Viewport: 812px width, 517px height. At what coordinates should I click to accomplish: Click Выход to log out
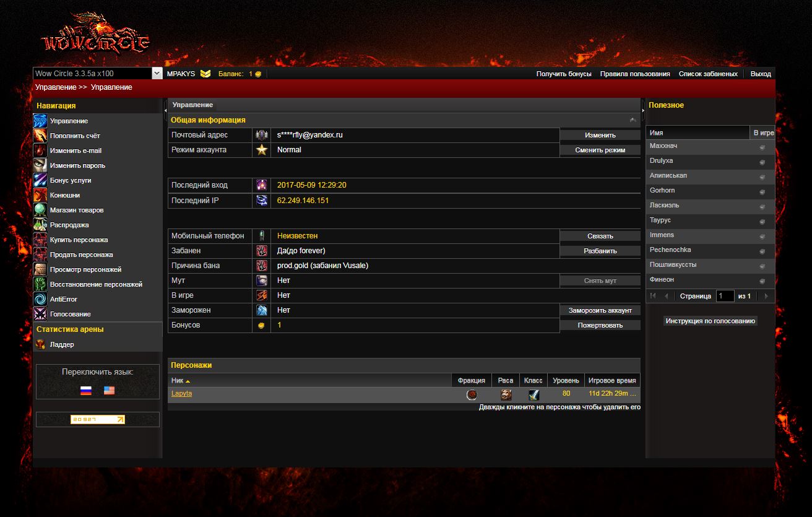761,74
